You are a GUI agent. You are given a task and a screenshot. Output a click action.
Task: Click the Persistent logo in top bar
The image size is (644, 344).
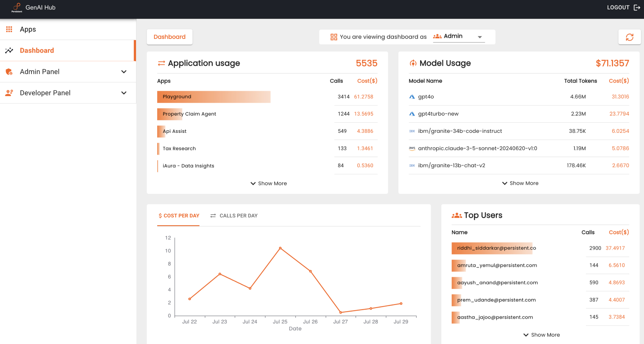(x=16, y=7)
